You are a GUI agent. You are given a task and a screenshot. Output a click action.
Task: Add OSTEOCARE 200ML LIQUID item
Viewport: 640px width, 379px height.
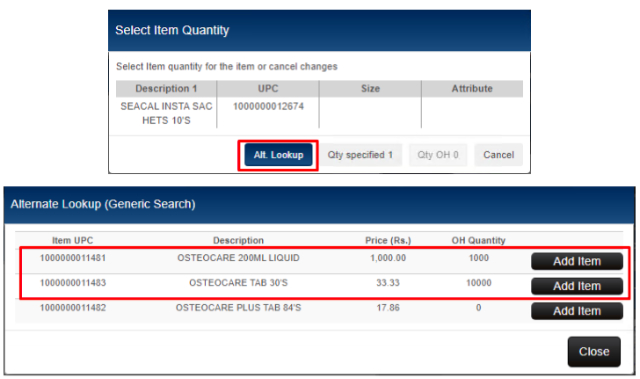click(577, 262)
